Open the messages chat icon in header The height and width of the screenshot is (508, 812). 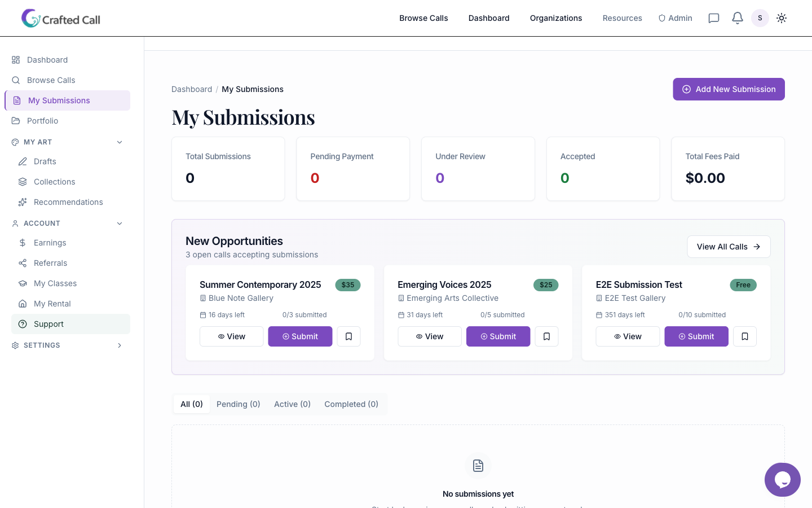[x=713, y=18]
